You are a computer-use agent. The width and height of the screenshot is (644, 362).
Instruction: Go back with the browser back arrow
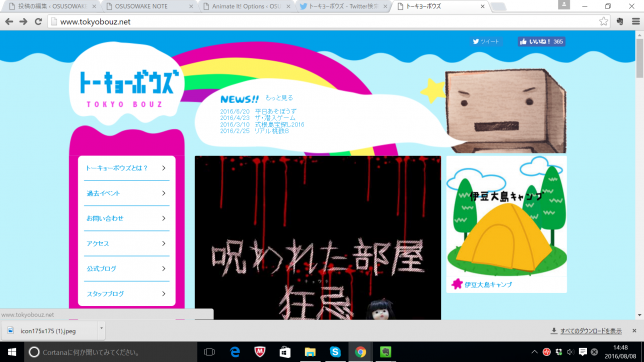(9, 21)
